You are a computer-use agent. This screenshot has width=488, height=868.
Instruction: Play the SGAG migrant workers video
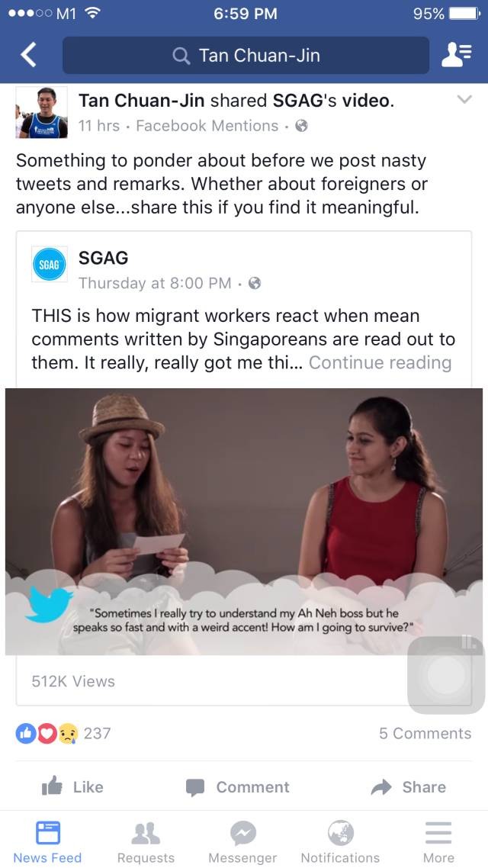pyautogui.click(x=244, y=522)
